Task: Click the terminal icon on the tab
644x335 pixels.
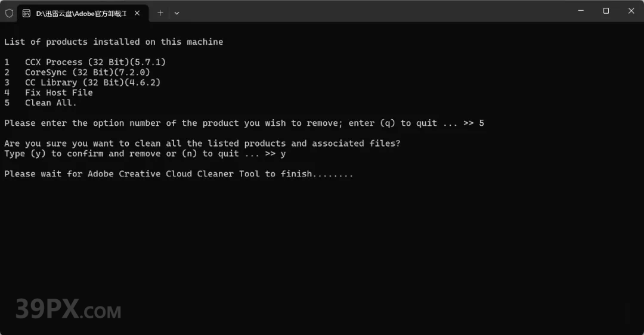Action: tap(26, 14)
